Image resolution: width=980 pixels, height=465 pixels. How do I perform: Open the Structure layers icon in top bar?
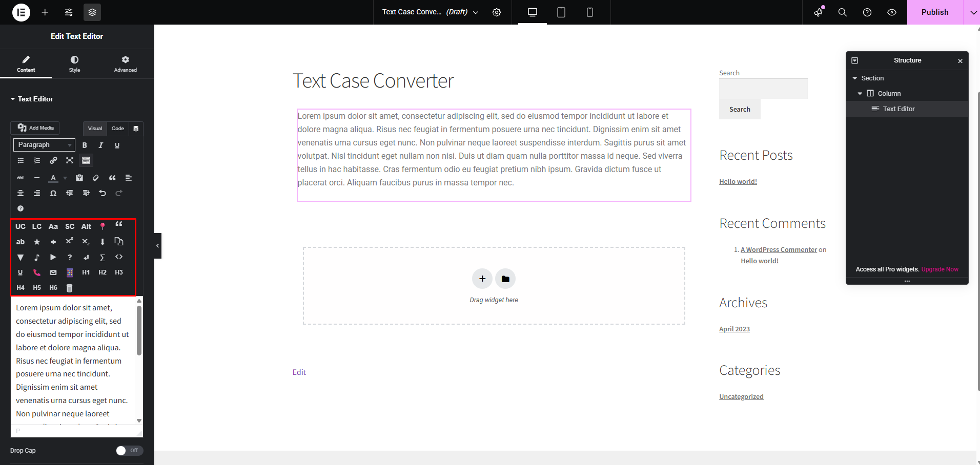[92, 12]
